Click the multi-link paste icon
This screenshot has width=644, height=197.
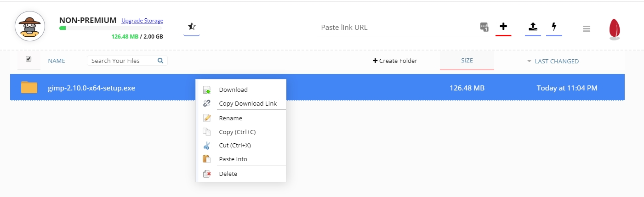pos(484,27)
